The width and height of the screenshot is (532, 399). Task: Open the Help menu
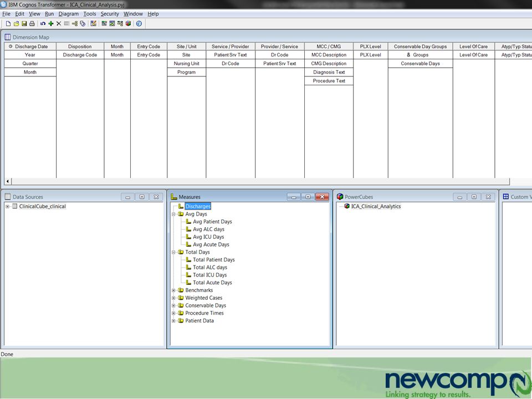[x=153, y=14]
